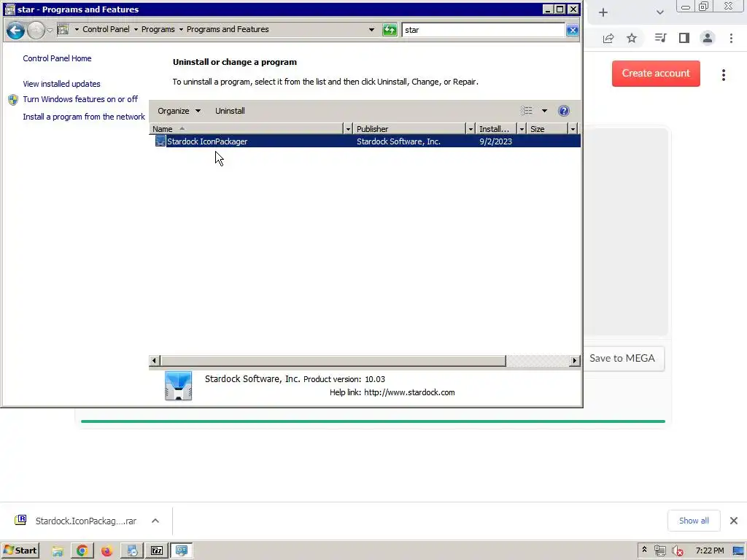Toggle Chrome side panel icon
The height and width of the screenshot is (560, 747).
(x=684, y=38)
